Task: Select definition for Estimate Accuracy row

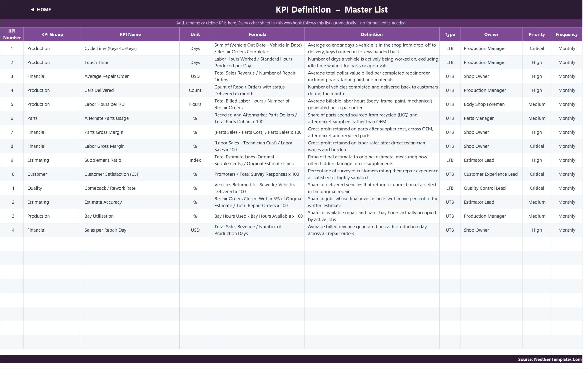Action: (x=372, y=202)
